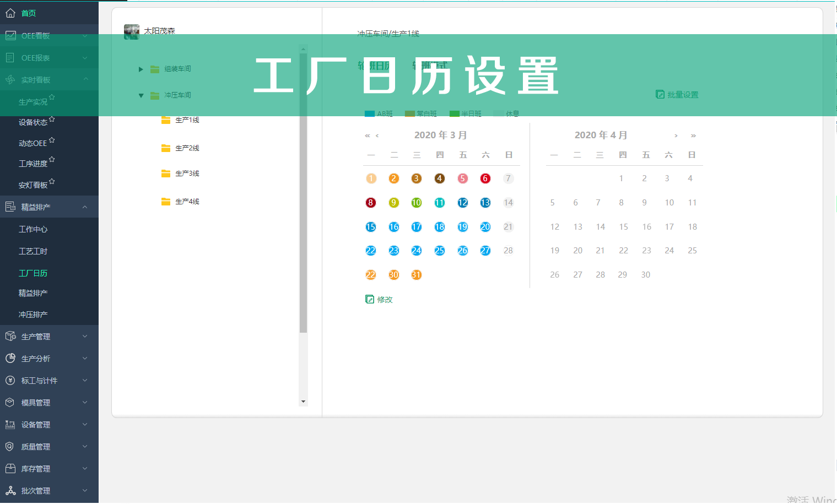This screenshot has height=504, width=837.
Task: Collapse the 冲压车间 folder tree
Action: click(x=141, y=95)
